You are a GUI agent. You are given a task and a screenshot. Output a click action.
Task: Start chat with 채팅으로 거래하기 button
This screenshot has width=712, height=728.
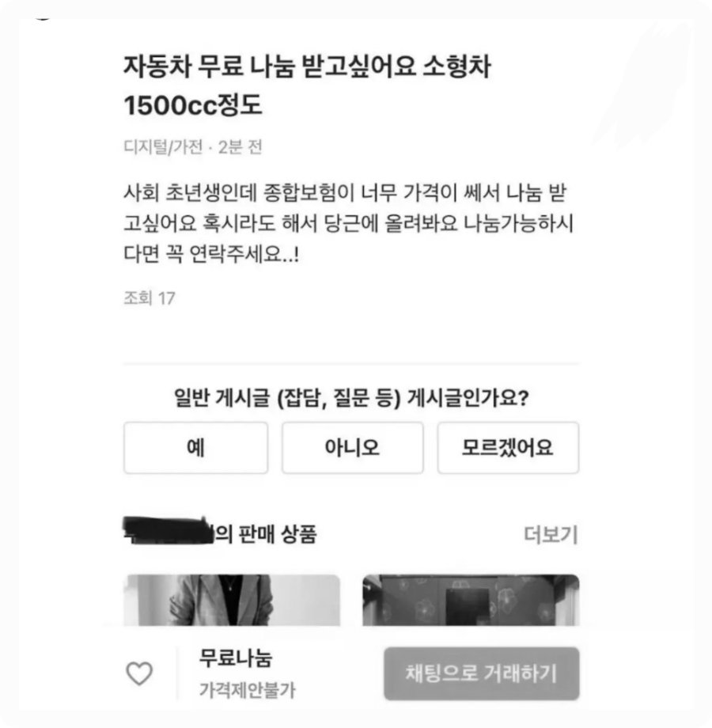[x=481, y=673]
